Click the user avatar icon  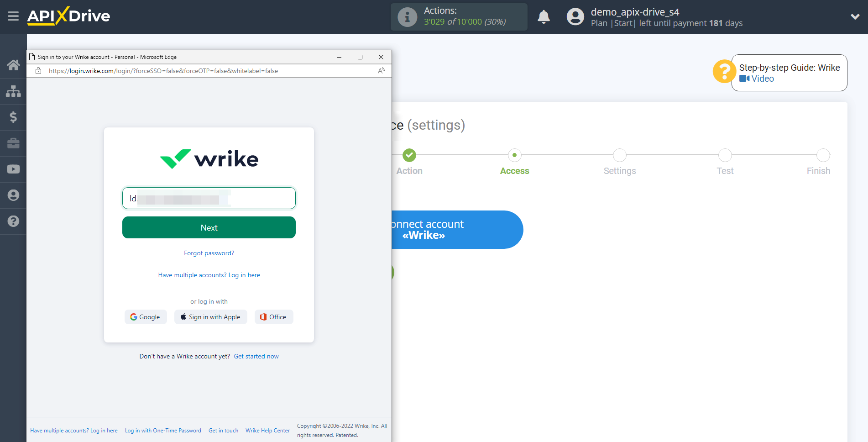[x=575, y=17]
